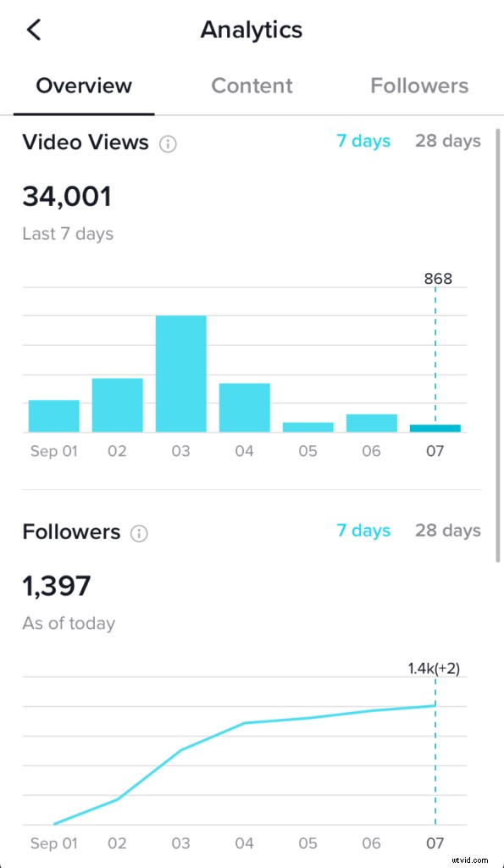
Task: Open the Video Views info tooltip
Action: pos(168,144)
